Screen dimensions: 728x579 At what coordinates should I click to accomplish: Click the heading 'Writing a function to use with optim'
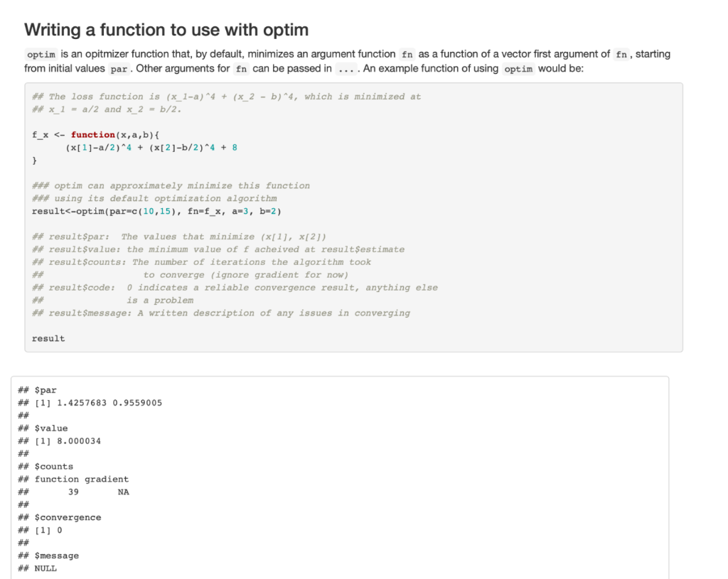[x=166, y=30]
